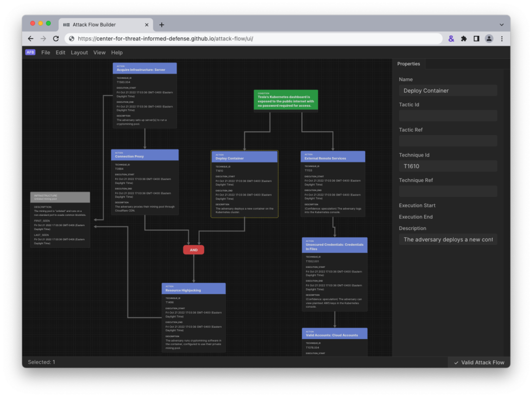This screenshot has width=532, height=397.
Task: Open a new browser tab
Action: coord(162,24)
